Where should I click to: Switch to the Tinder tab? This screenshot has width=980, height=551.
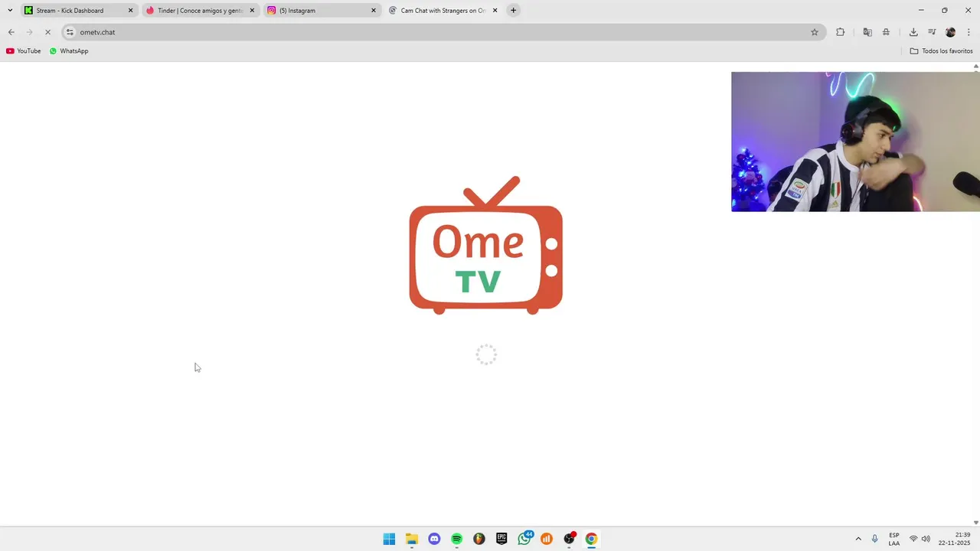(x=199, y=11)
